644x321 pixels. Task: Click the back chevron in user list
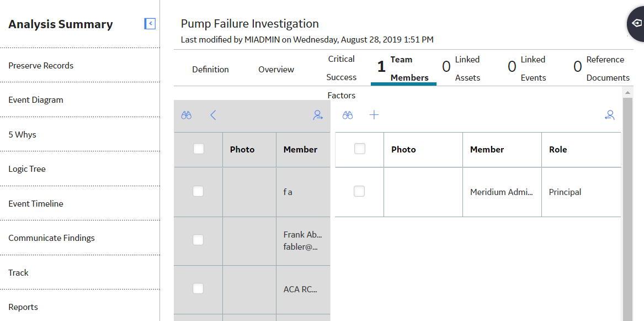(x=213, y=115)
